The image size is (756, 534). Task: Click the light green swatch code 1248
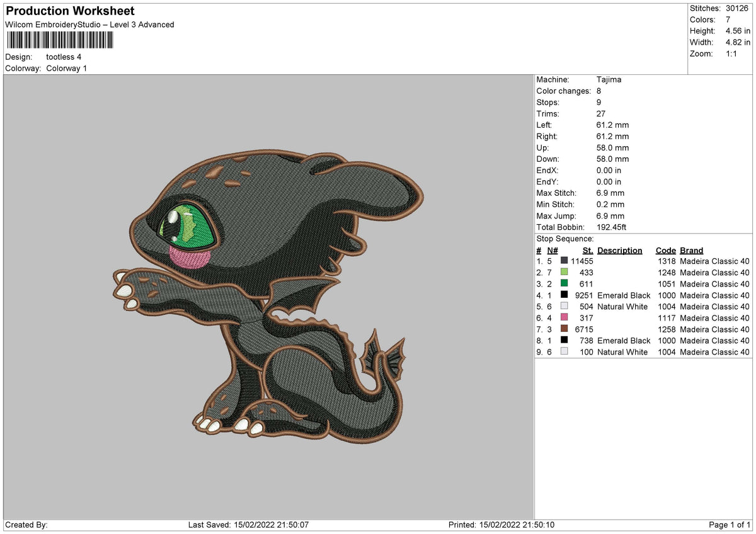pos(564,272)
